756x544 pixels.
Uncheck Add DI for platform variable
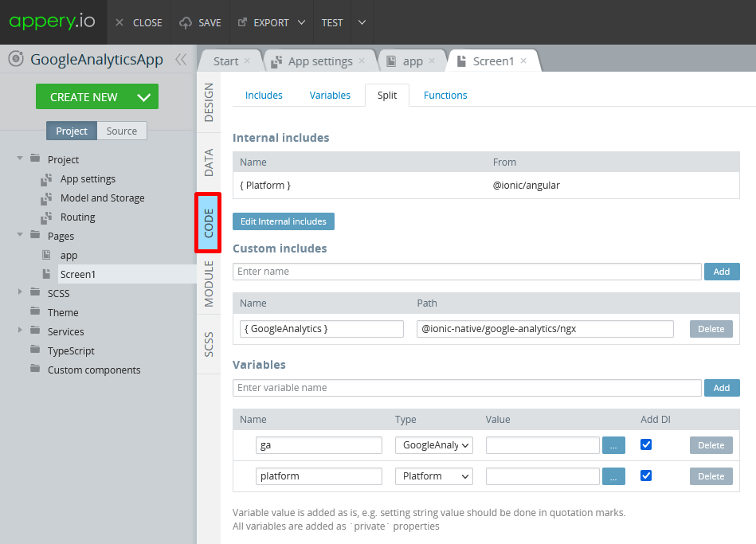click(x=646, y=476)
